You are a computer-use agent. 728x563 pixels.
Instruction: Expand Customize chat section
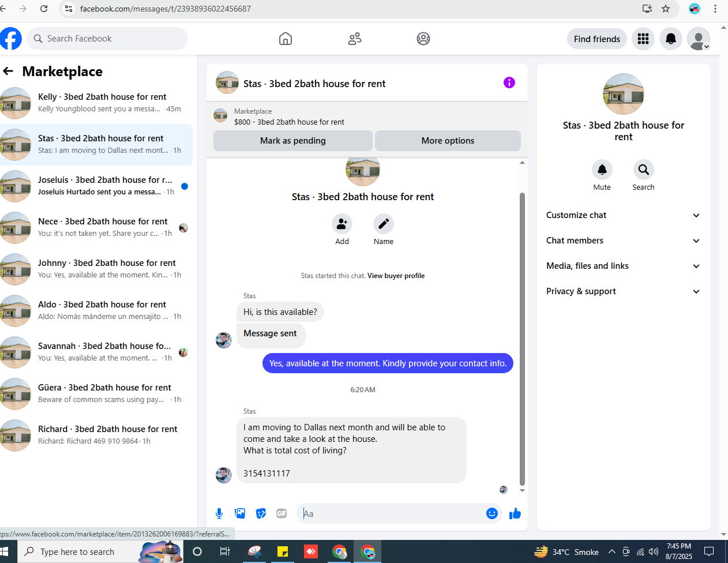pyautogui.click(x=624, y=215)
